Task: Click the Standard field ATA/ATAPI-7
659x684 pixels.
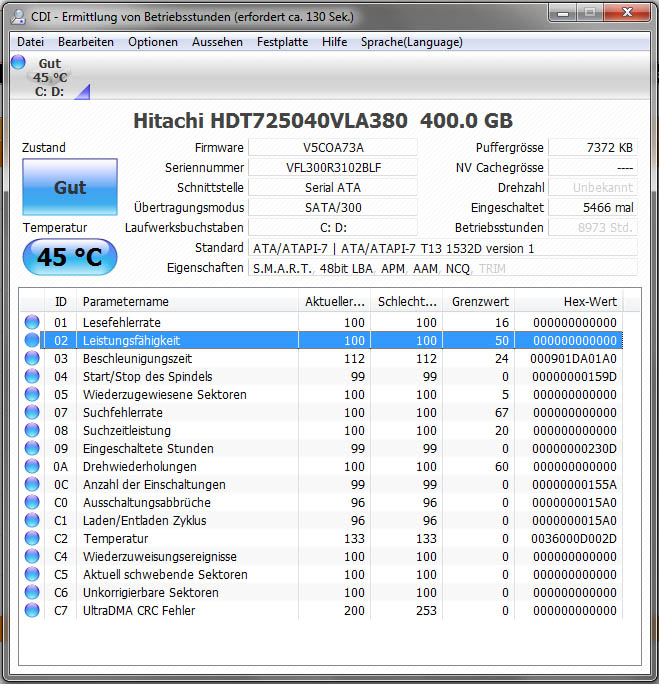Action: (443, 248)
